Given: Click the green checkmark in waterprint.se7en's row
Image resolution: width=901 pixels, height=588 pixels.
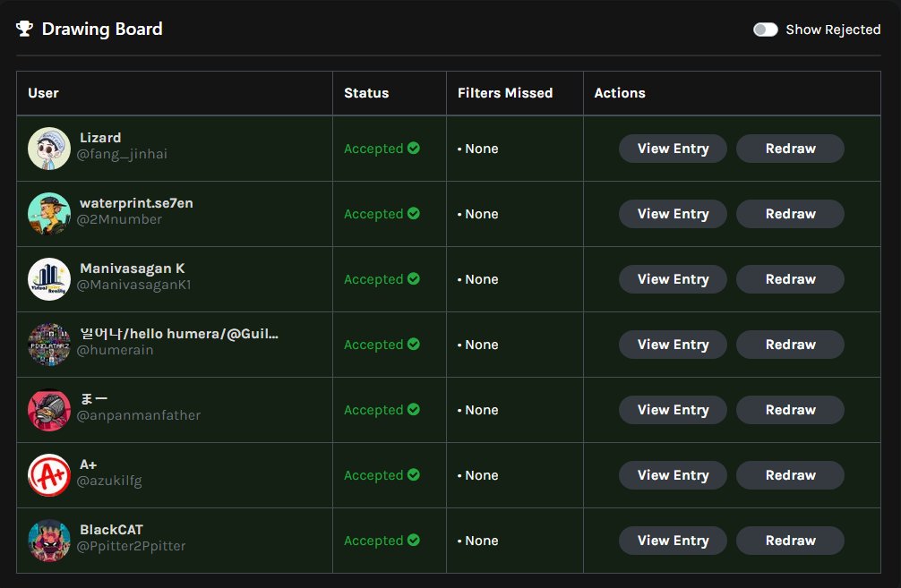Looking at the screenshot, I should pos(414,214).
